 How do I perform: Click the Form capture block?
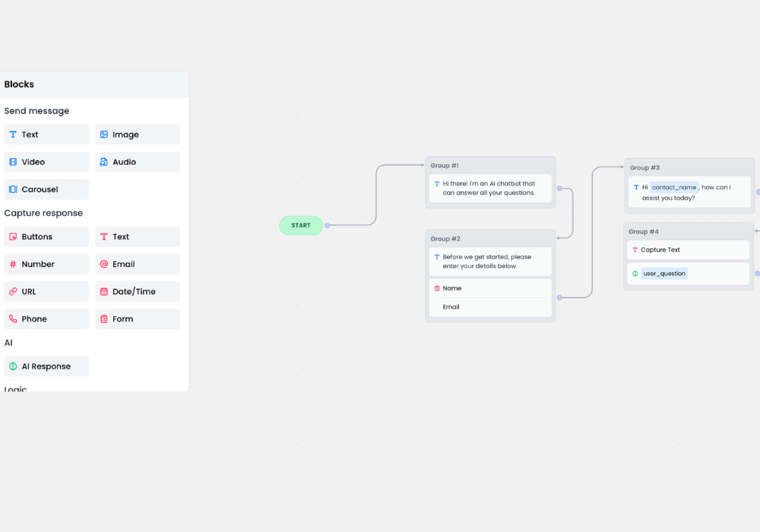(137, 318)
